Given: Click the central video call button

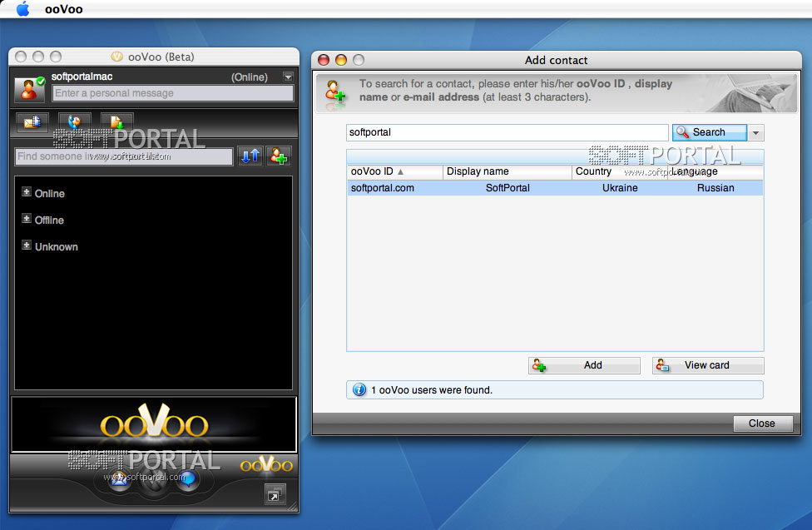Looking at the screenshot, I should [153, 482].
